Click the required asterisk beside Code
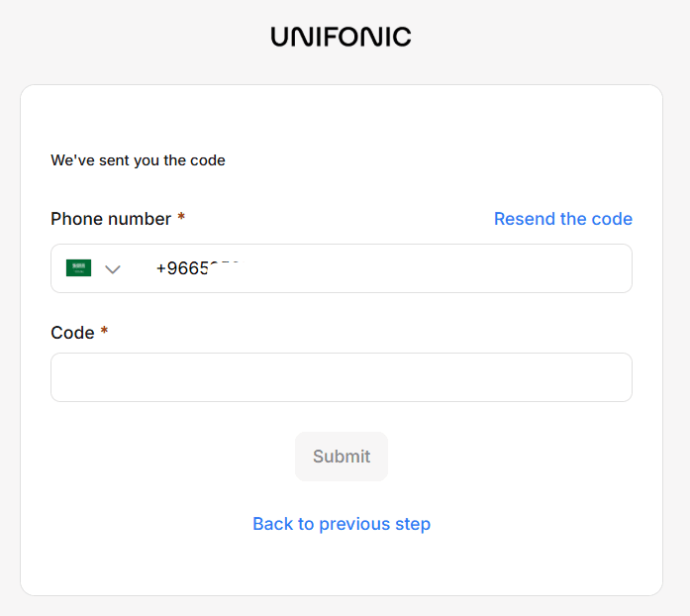 pyautogui.click(x=104, y=332)
